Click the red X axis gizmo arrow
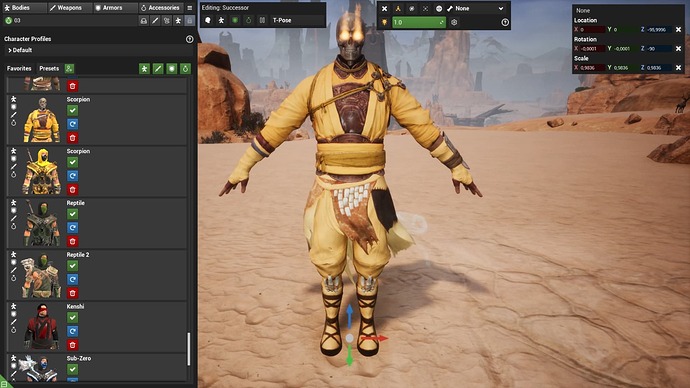 pyautogui.click(x=374, y=338)
